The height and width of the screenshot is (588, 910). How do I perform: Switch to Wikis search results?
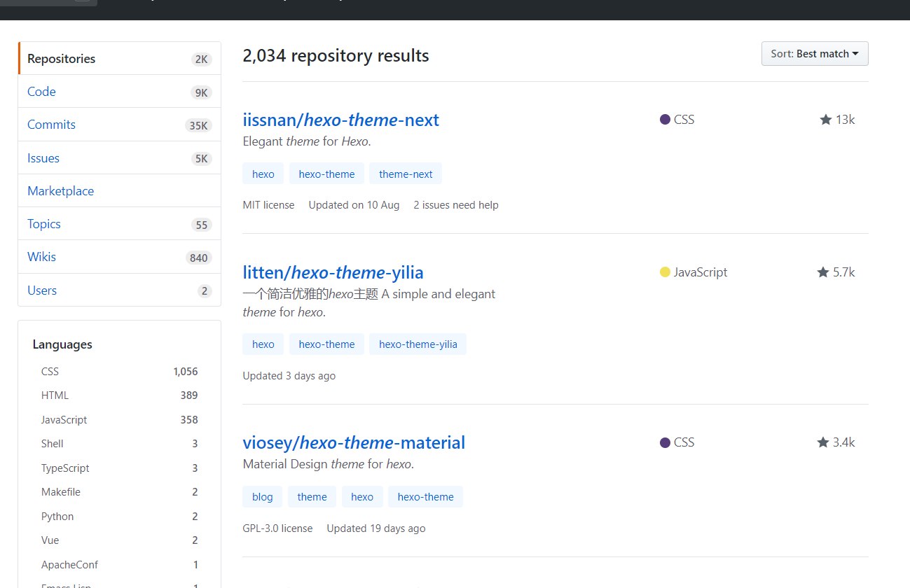click(120, 257)
